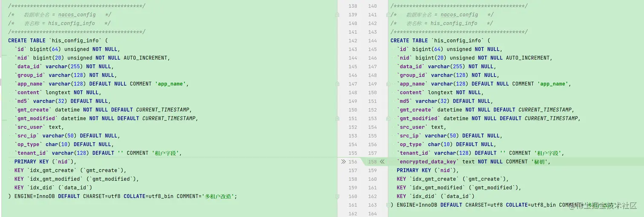This screenshot has width=644, height=217.
Task: Click AUTO_INCREMENT keyword in right pane
Action: tap(529, 58)
